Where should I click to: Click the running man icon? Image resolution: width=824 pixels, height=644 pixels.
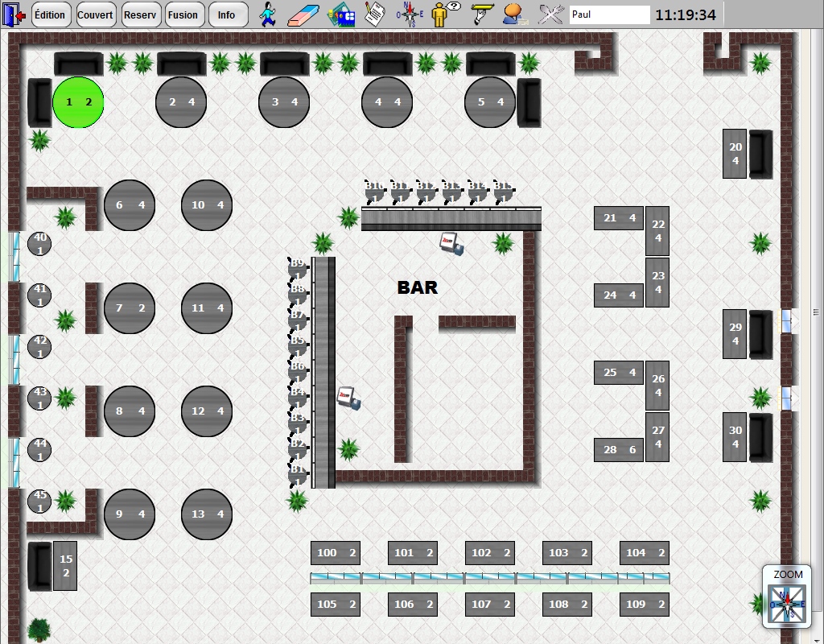tap(269, 14)
